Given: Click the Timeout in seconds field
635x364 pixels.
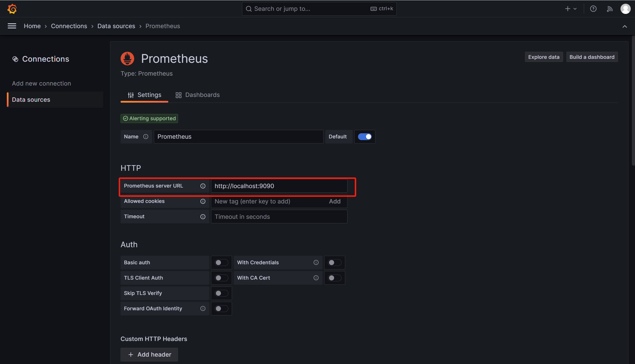Looking at the screenshot, I should [279, 217].
